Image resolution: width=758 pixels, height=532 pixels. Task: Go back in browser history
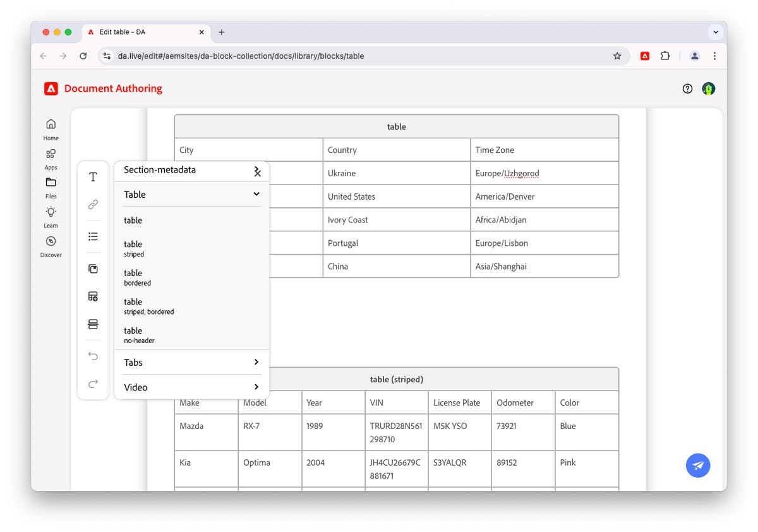44,56
